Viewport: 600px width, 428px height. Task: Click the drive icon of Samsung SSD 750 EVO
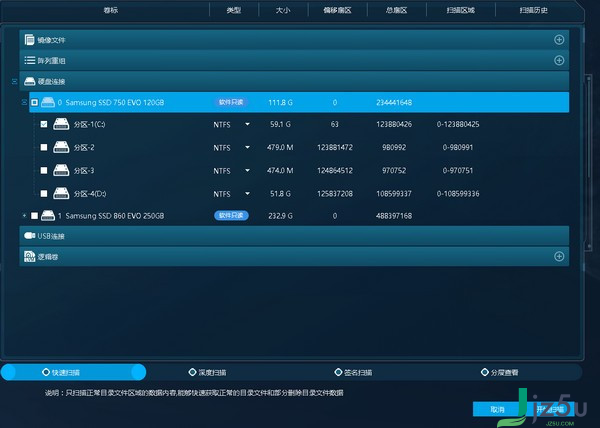point(48,103)
